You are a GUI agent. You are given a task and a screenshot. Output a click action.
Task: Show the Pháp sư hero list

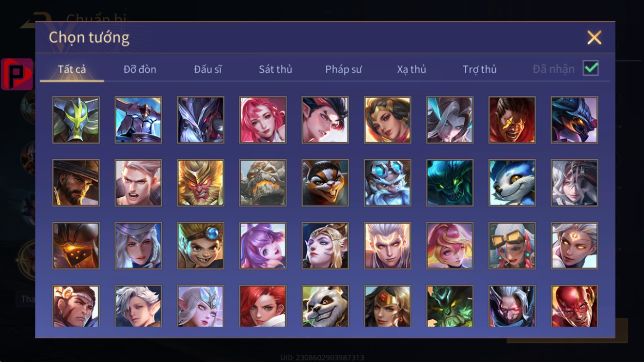coord(343,69)
